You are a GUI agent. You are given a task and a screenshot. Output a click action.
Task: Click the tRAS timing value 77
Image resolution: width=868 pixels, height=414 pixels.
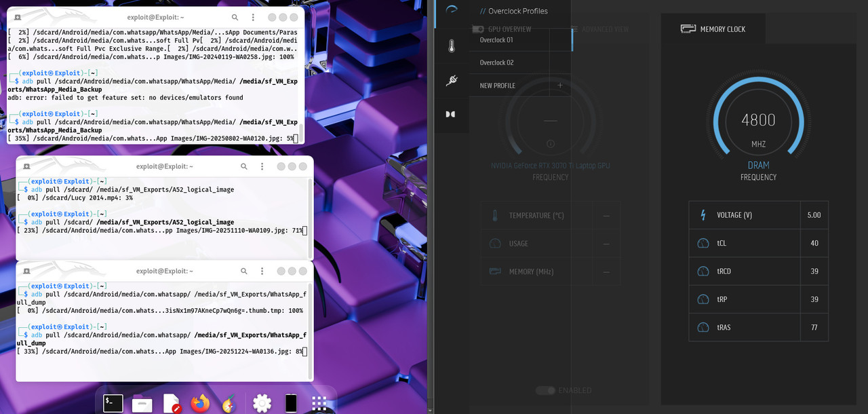[x=814, y=327]
